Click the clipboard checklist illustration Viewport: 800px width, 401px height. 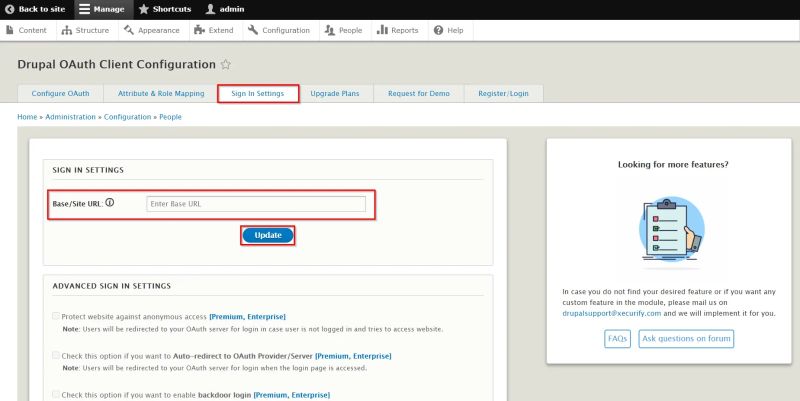click(x=672, y=231)
